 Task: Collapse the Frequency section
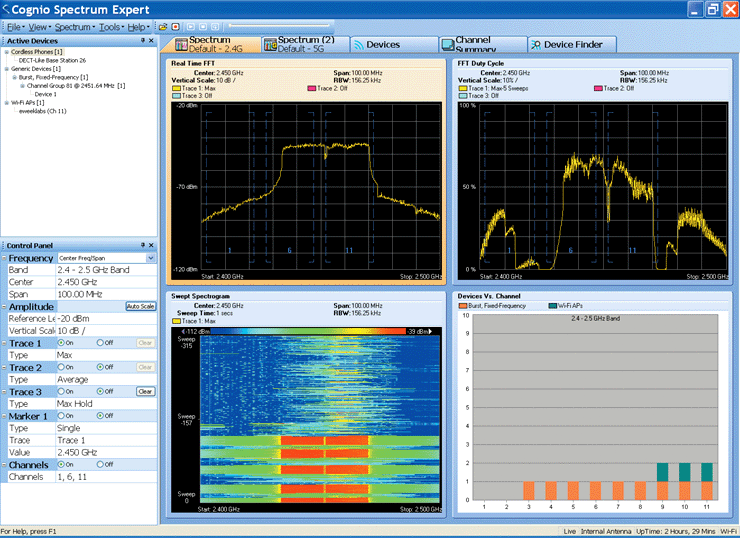[4, 258]
